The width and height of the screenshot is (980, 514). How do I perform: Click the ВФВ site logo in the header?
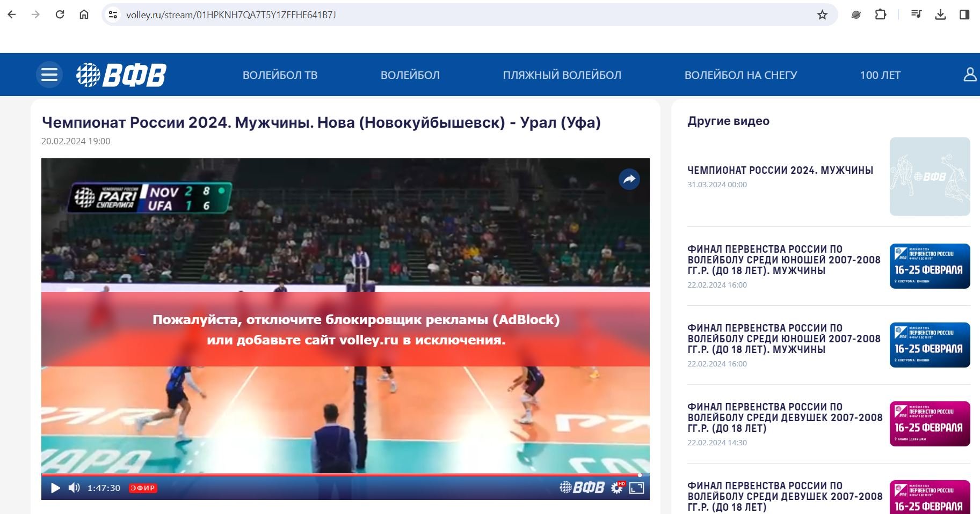coord(121,75)
